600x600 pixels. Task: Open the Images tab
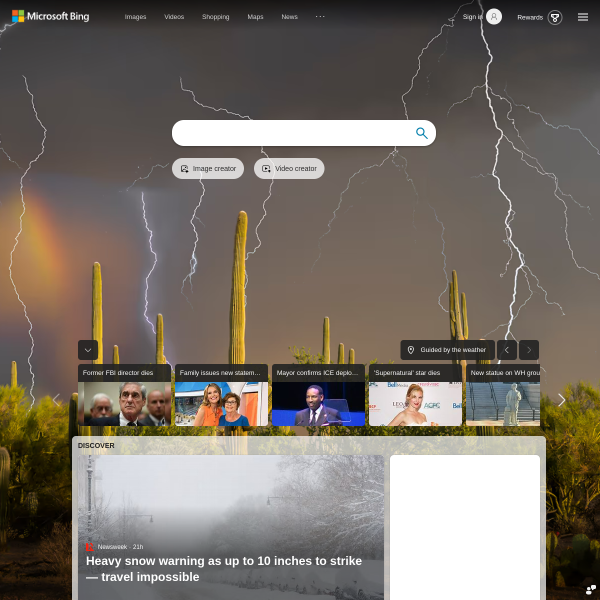coord(135,17)
